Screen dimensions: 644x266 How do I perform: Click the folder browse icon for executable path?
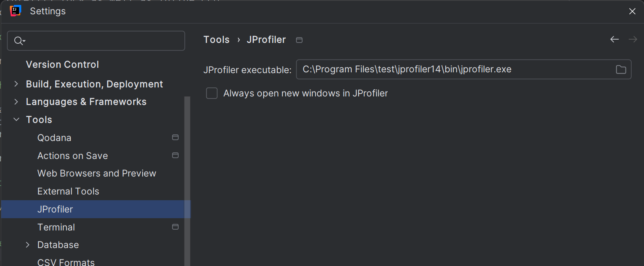[621, 69]
